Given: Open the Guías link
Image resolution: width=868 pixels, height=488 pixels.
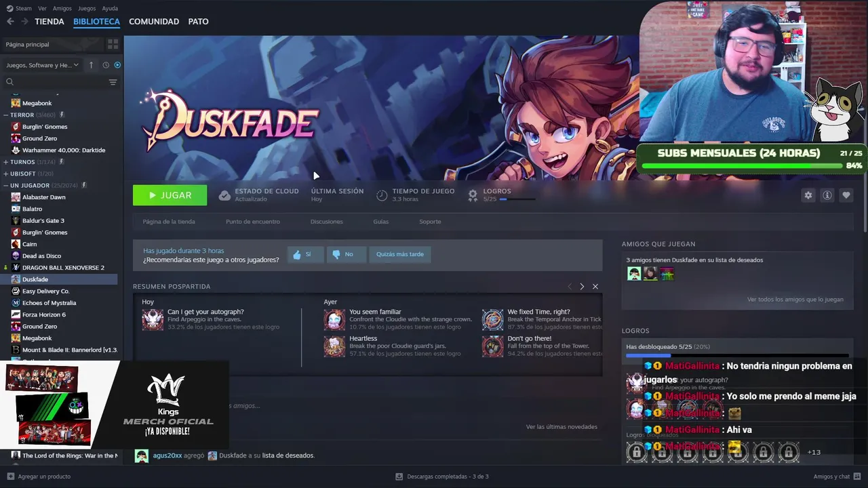Looking at the screenshot, I should (x=381, y=222).
